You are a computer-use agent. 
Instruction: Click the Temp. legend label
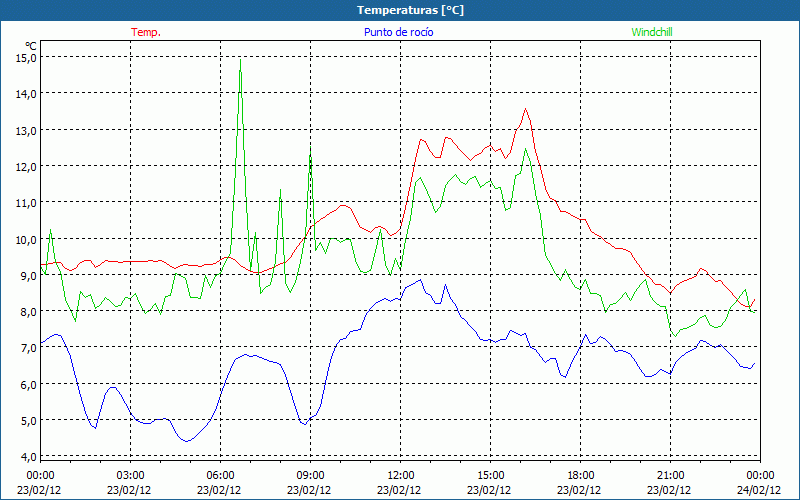146,32
